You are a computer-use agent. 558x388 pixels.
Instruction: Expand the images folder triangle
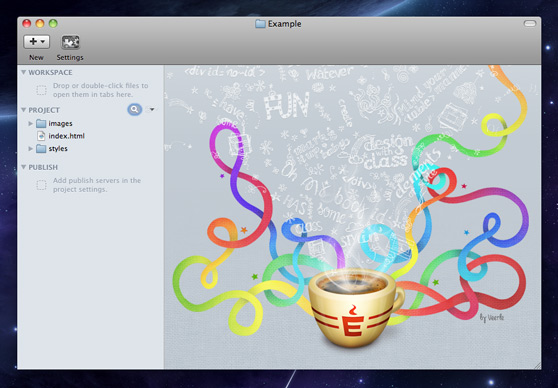coord(31,124)
